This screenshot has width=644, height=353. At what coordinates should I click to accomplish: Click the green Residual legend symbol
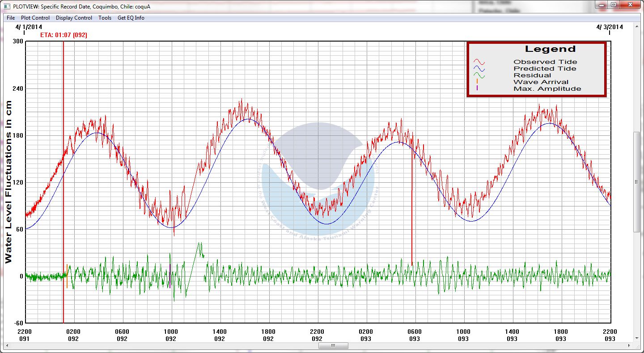tap(479, 76)
